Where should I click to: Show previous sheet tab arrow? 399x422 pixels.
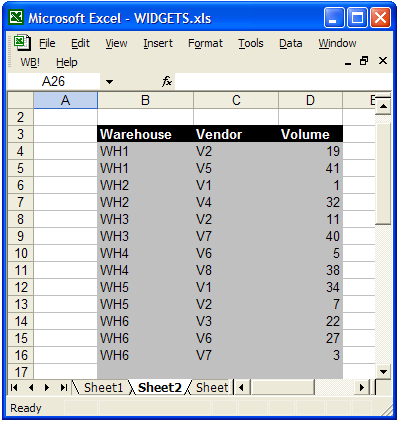[x=31, y=388]
